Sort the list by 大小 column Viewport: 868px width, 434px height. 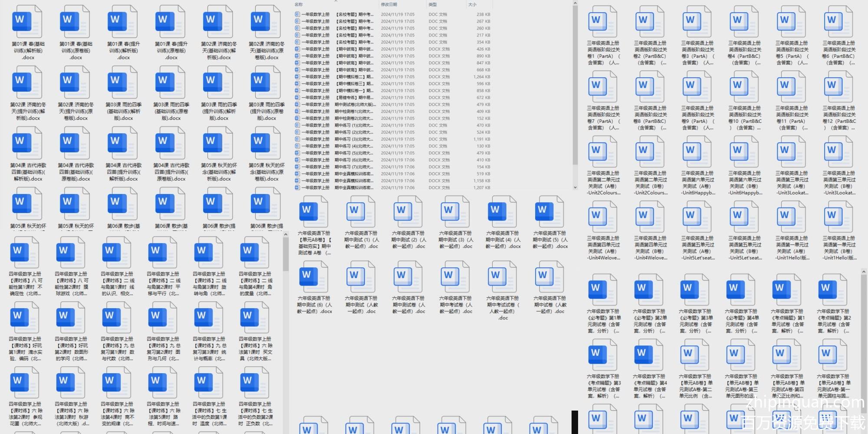(472, 4)
